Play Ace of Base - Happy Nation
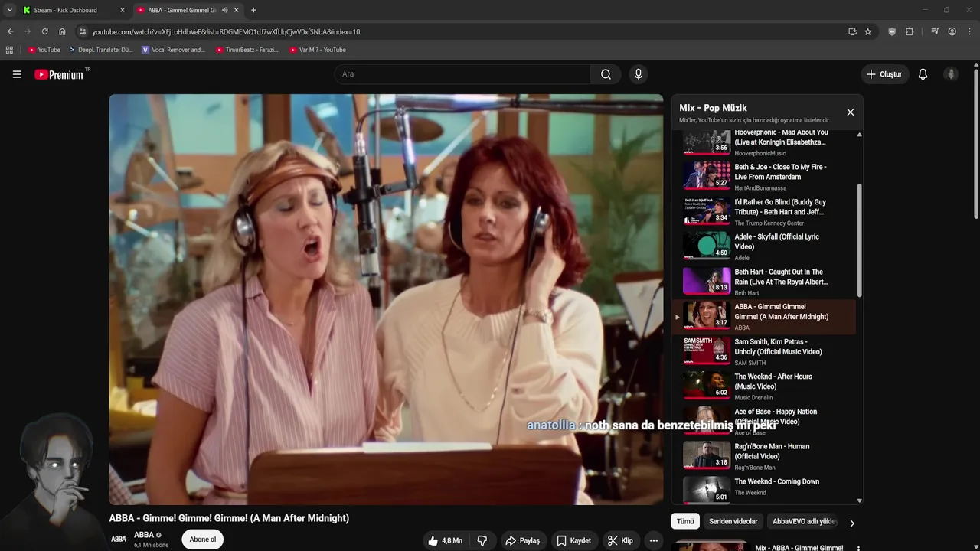Image resolution: width=980 pixels, height=551 pixels. tap(763, 422)
